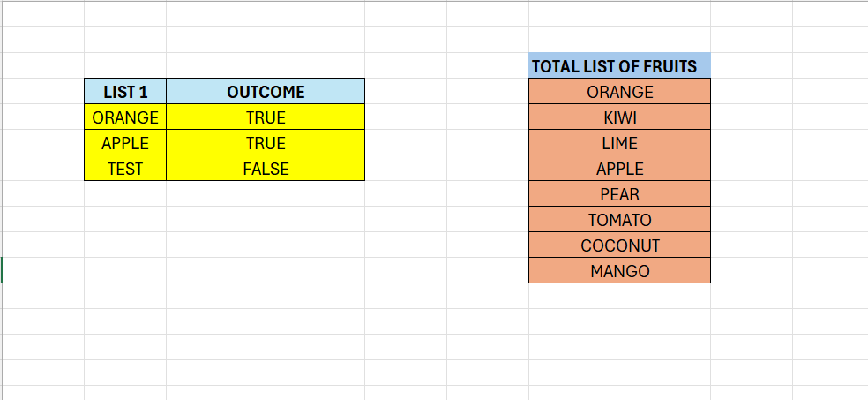Select the MANGO cell
The width and height of the screenshot is (868, 400).
(x=619, y=271)
